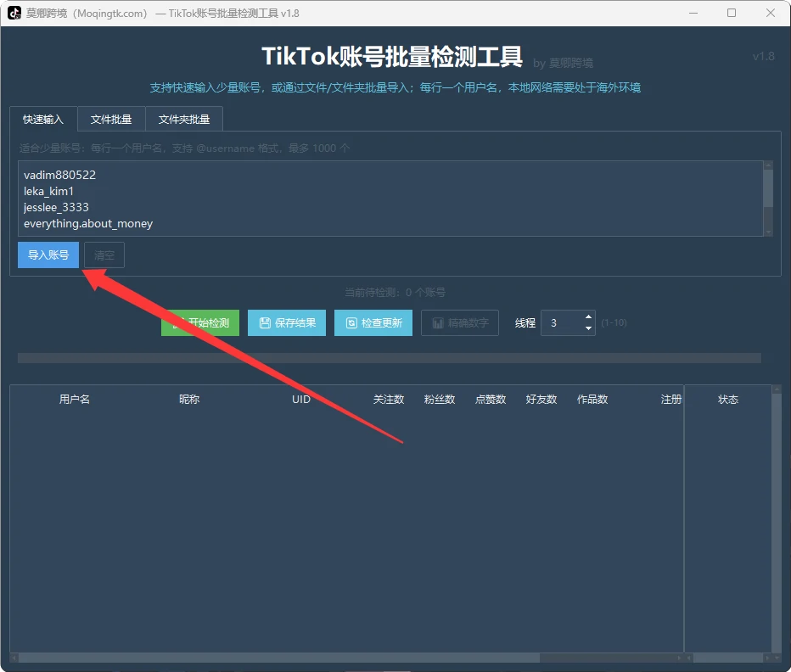Screen dimensions: 791x672
Task: Click the results table vertical scrollbar
Action: click(777, 523)
